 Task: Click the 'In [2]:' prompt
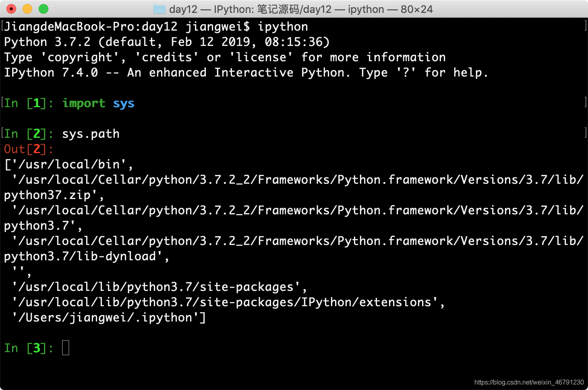(x=29, y=134)
